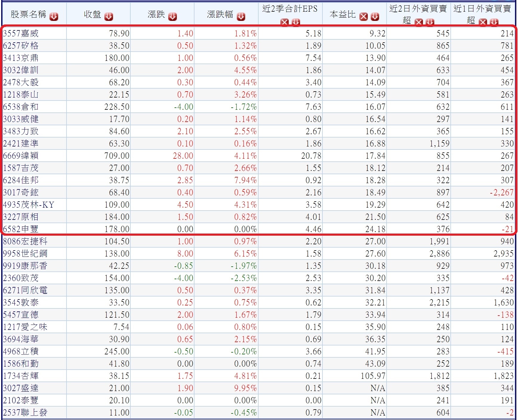
Task: Open stock 2360致茂
Action: coord(21,278)
